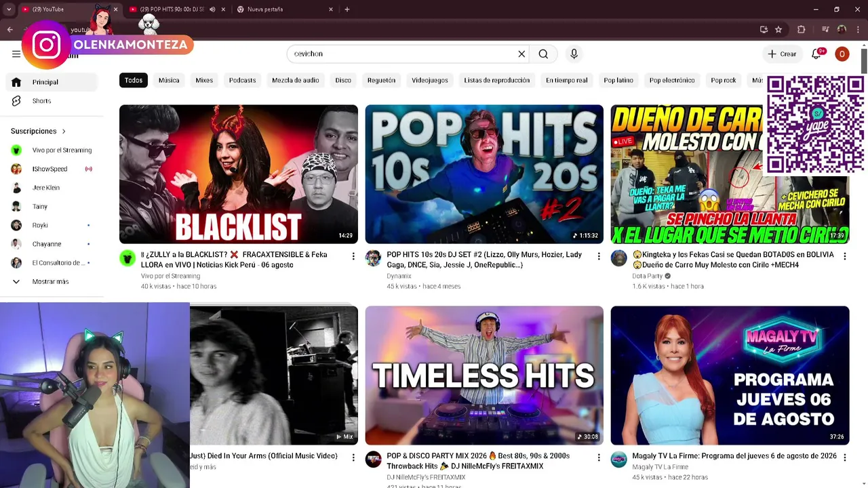Select the En tiempo real chip

[567, 80]
